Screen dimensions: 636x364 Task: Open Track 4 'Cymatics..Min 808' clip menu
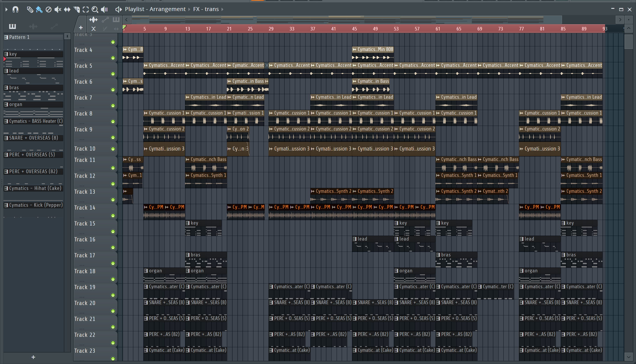[x=354, y=49]
